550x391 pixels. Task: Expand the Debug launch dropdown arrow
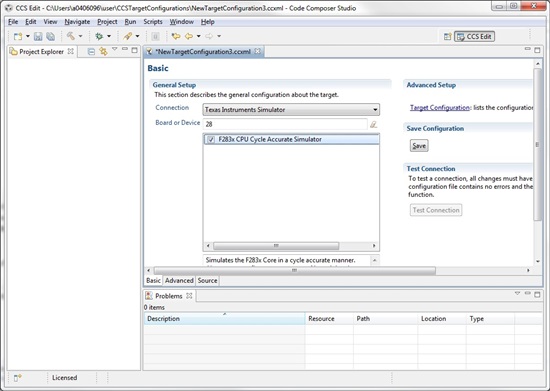[x=109, y=36]
